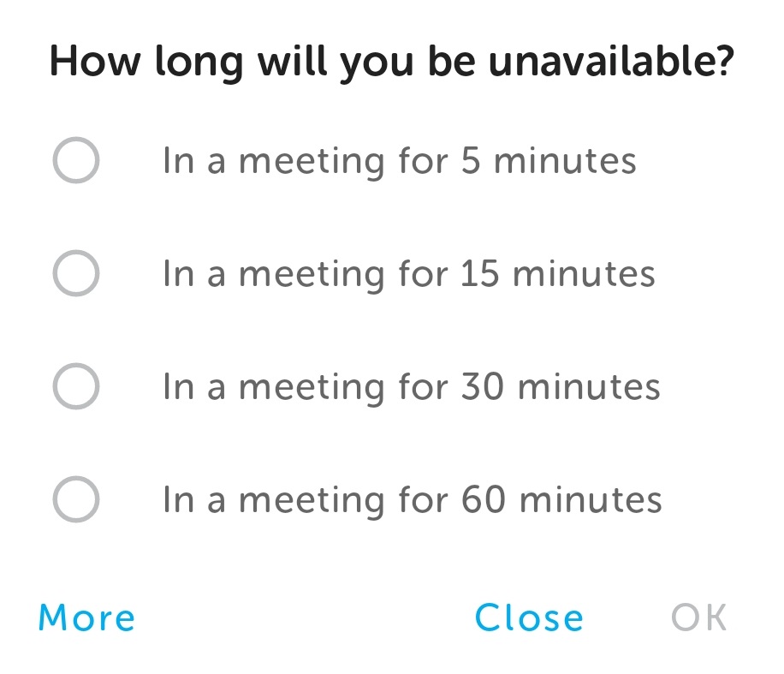Pick the 60 minutes radio circle

click(x=76, y=499)
